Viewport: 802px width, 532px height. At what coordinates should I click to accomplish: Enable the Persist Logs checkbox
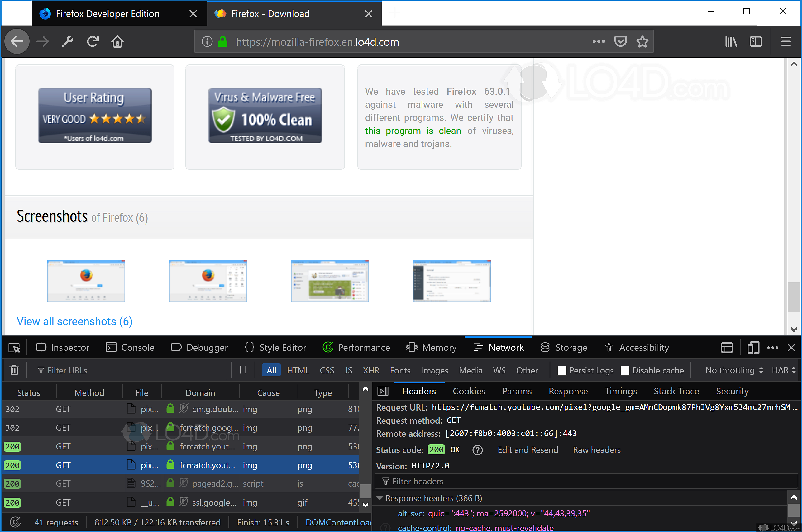pos(562,371)
